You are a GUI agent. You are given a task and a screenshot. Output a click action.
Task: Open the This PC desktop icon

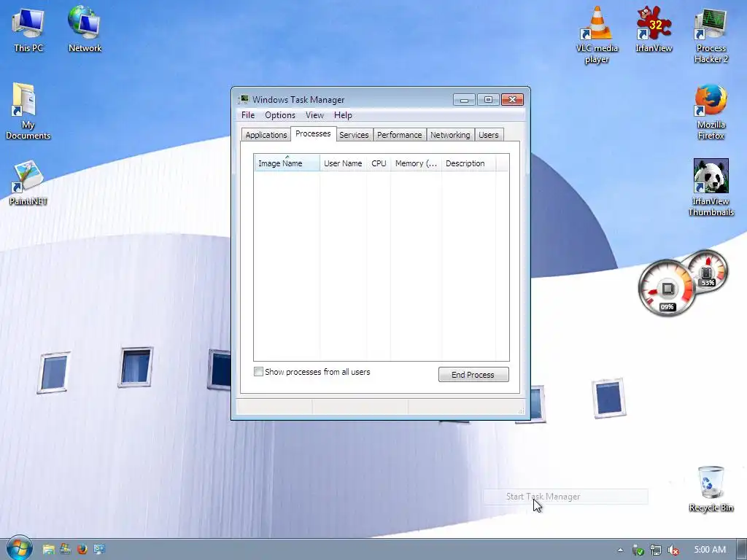[28, 28]
